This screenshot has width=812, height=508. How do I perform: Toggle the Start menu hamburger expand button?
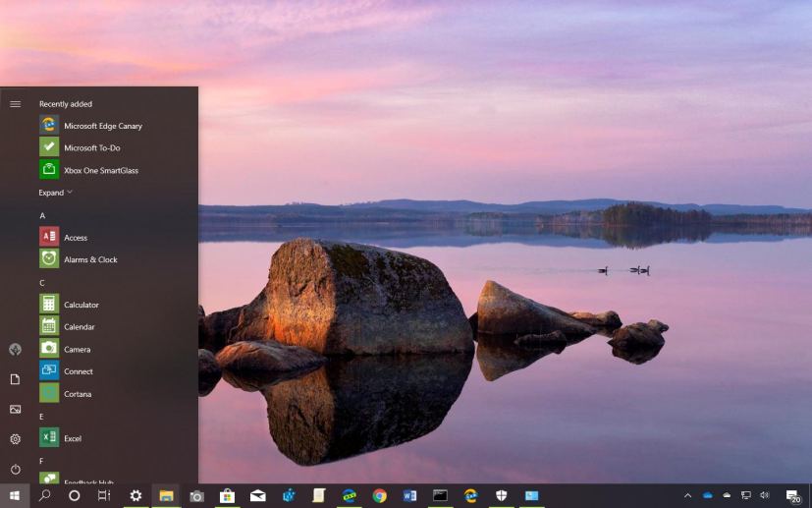[16, 104]
